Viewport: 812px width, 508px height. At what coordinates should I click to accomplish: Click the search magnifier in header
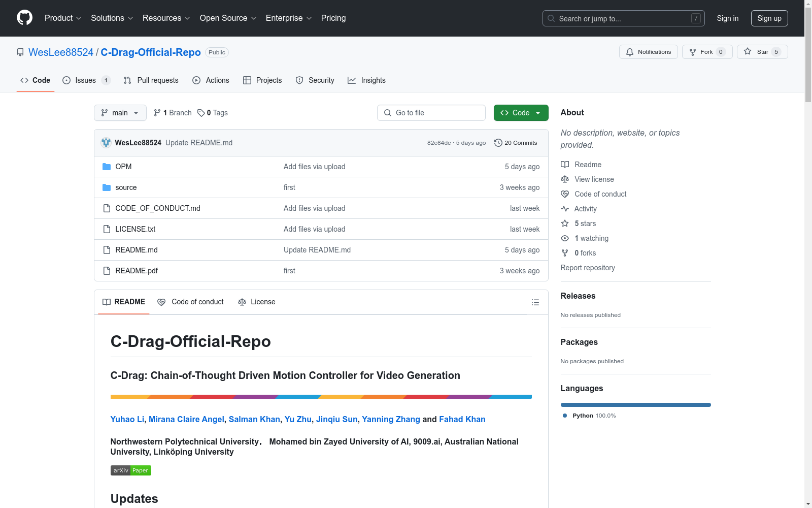tap(551, 18)
